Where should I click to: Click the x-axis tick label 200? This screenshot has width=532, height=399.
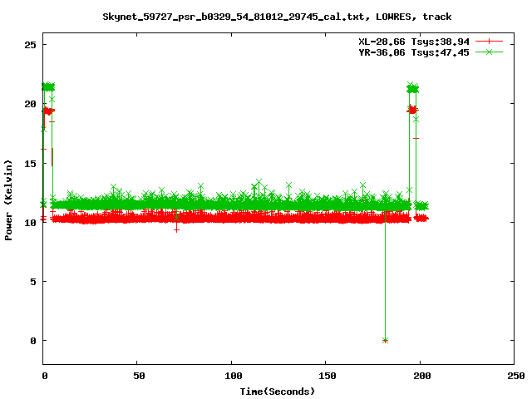pyautogui.click(x=421, y=376)
